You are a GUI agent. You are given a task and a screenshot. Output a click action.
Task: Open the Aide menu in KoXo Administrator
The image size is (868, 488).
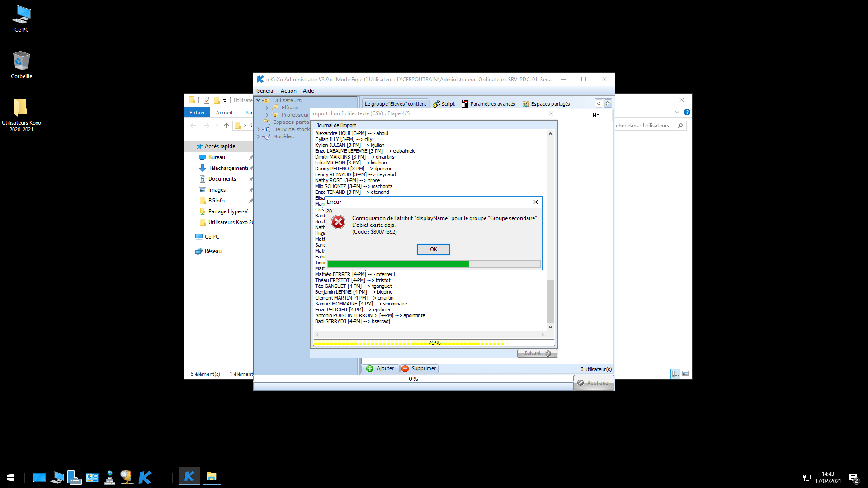[x=308, y=91]
